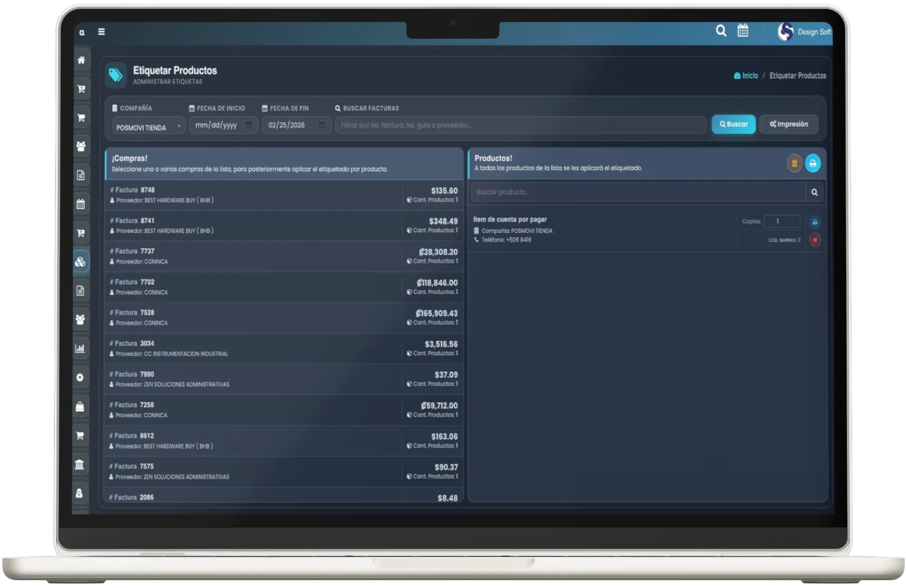The height and width of the screenshot is (588, 906).
Task: Print the single item using small printer icon
Action: [x=815, y=222]
